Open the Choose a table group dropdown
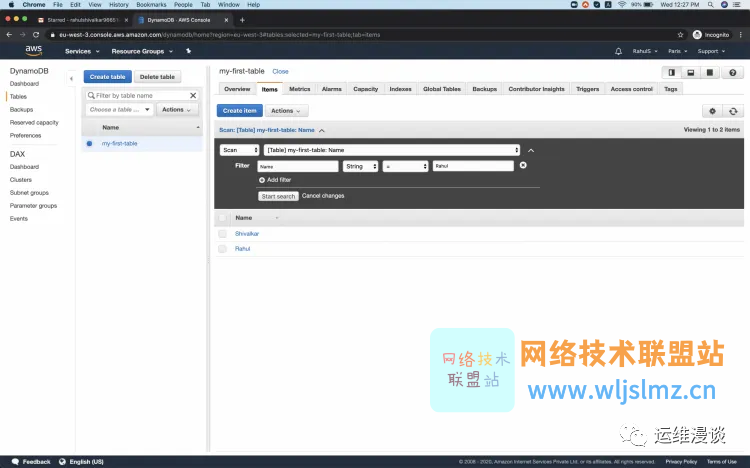 tap(120, 110)
